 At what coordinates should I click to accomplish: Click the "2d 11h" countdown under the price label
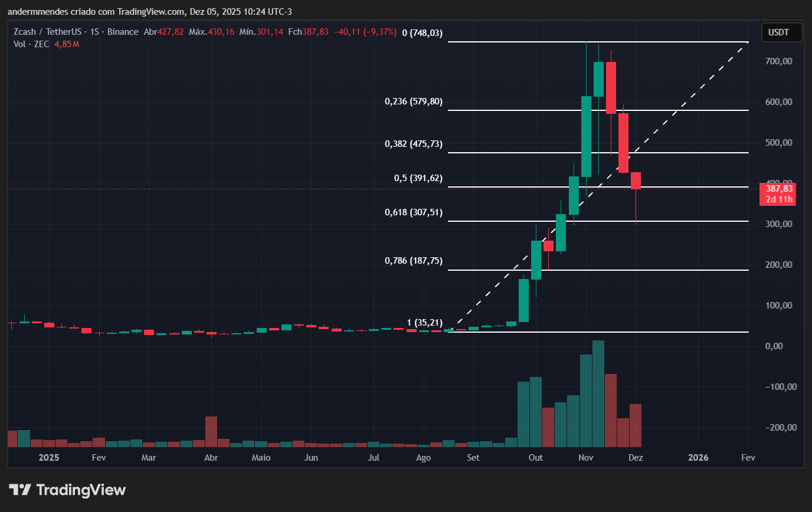(x=777, y=199)
